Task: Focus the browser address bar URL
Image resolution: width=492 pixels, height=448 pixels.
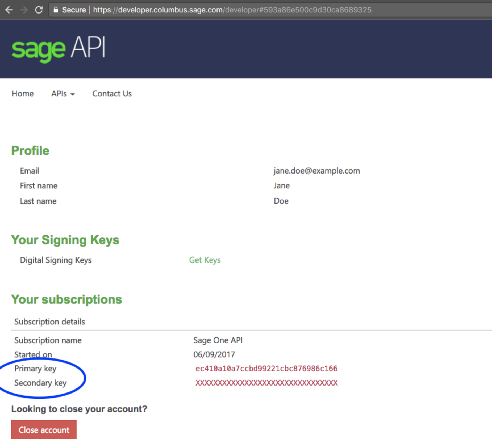Action: point(232,10)
